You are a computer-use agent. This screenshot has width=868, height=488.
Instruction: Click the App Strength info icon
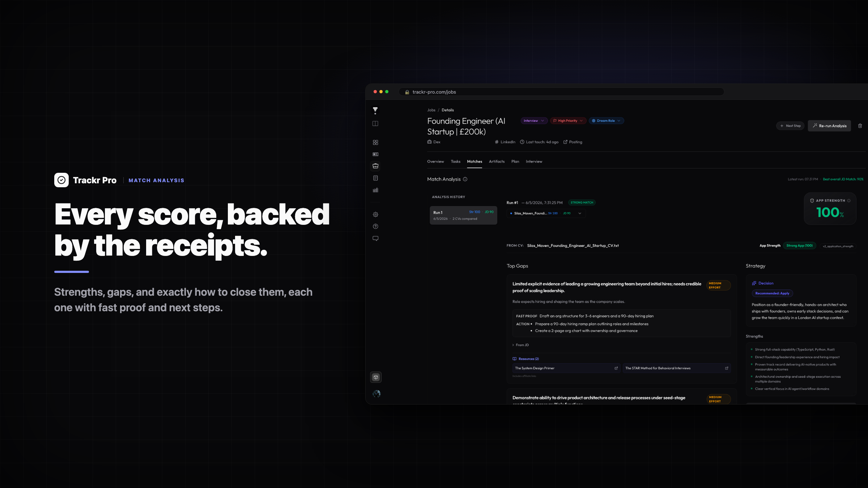pyautogui.click(x=849, y=201)
